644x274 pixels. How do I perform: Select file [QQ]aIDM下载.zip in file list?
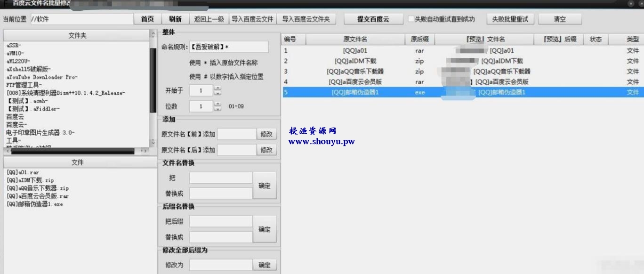click(30, 181)
